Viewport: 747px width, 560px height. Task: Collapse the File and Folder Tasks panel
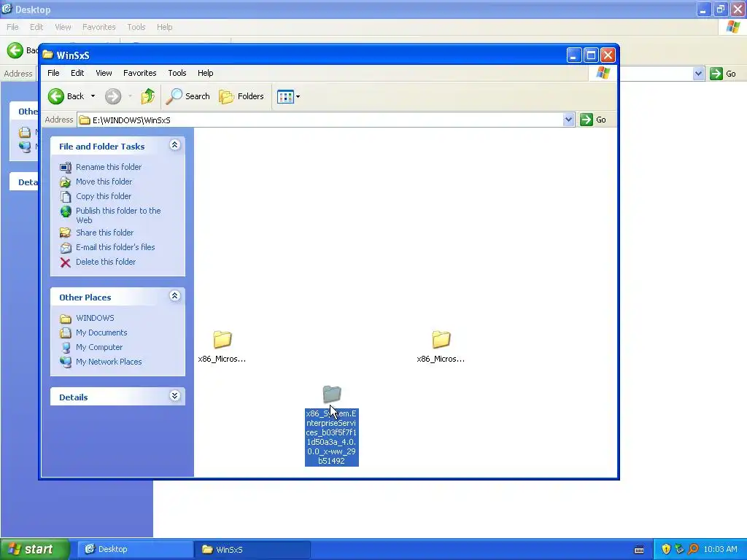(x=175, y=145)
